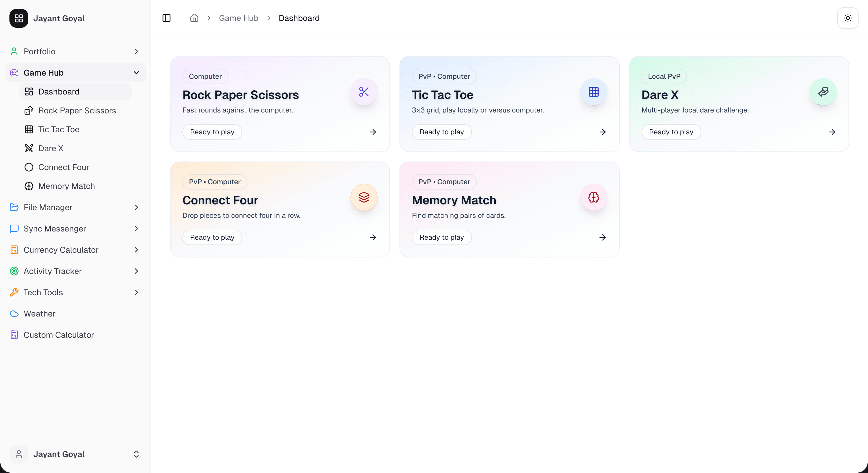Expand the Activity Tracker chevron
Screen dimensions: 868x473
(136, 271)
